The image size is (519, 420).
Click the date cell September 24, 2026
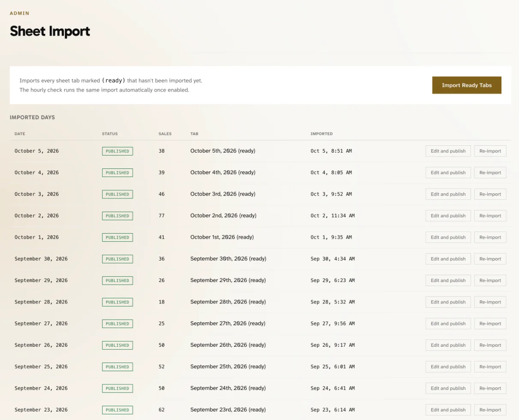pyautogui.click(x=41, y=388)
